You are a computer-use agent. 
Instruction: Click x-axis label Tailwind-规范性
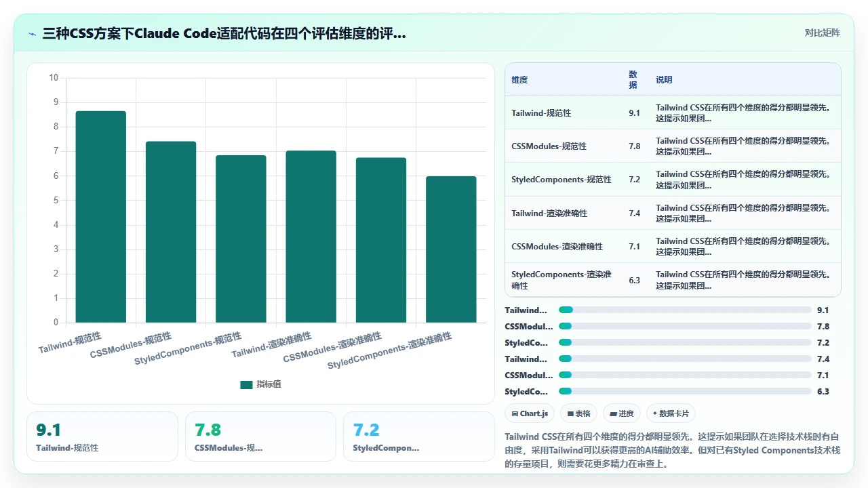(70, 342)
